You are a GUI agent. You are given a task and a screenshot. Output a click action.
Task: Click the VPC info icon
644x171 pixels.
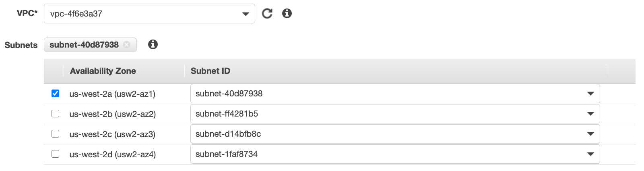[287, 13]
